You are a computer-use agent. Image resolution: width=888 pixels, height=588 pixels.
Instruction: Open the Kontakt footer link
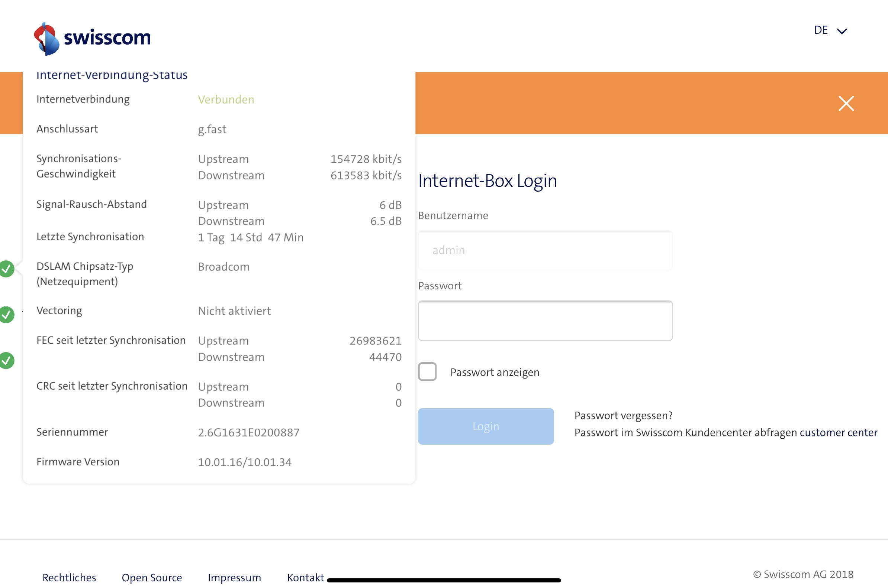[305, 577]
